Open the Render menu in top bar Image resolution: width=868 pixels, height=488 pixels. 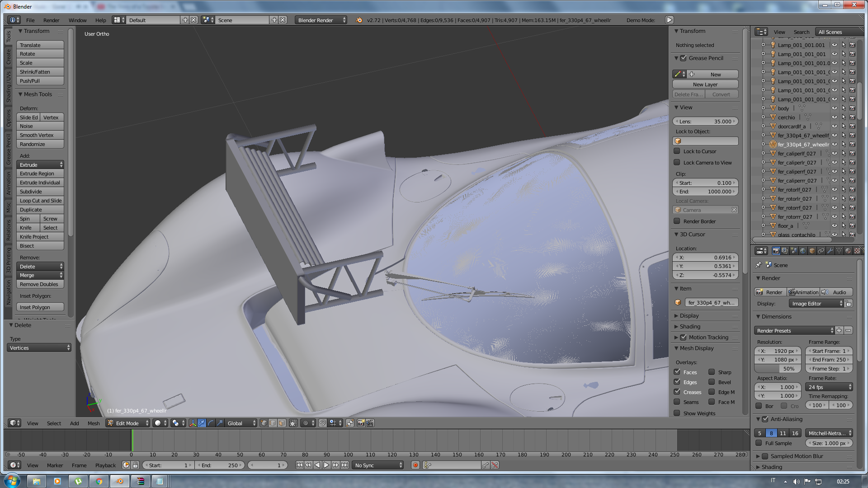click(x=51, y=20)
